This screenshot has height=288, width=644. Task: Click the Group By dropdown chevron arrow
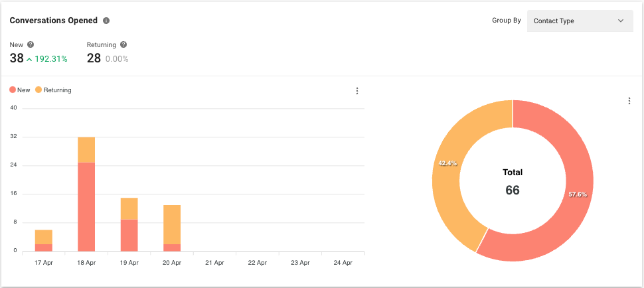621,21
